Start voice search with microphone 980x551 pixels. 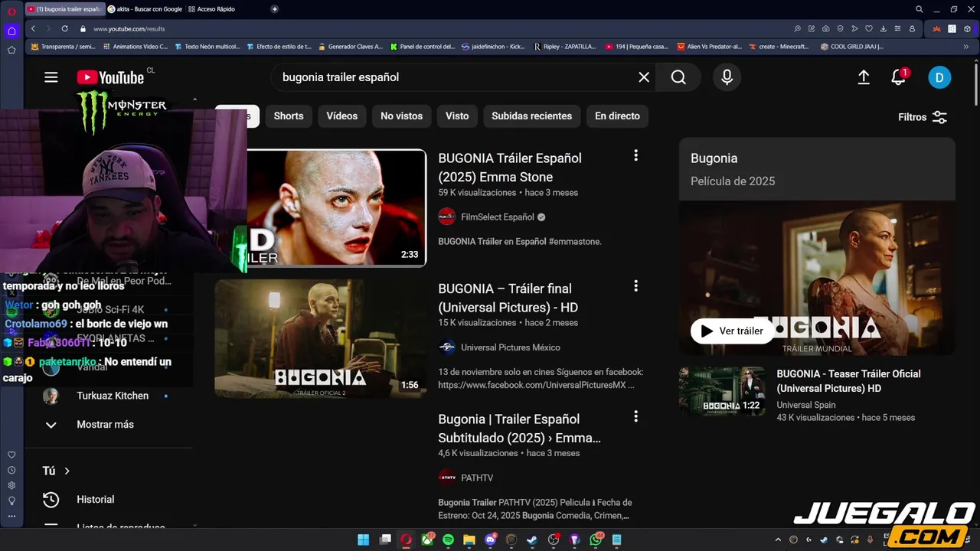727,77
